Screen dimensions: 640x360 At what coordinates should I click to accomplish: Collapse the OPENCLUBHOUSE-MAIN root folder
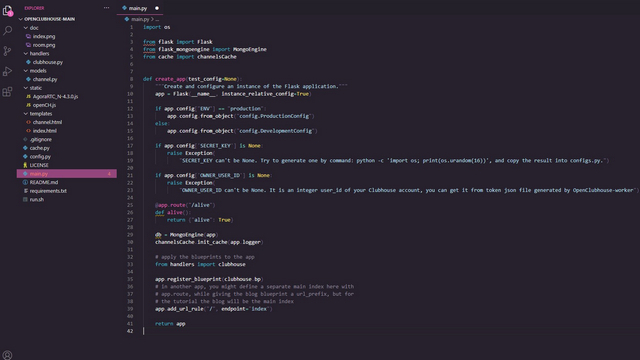49,19
